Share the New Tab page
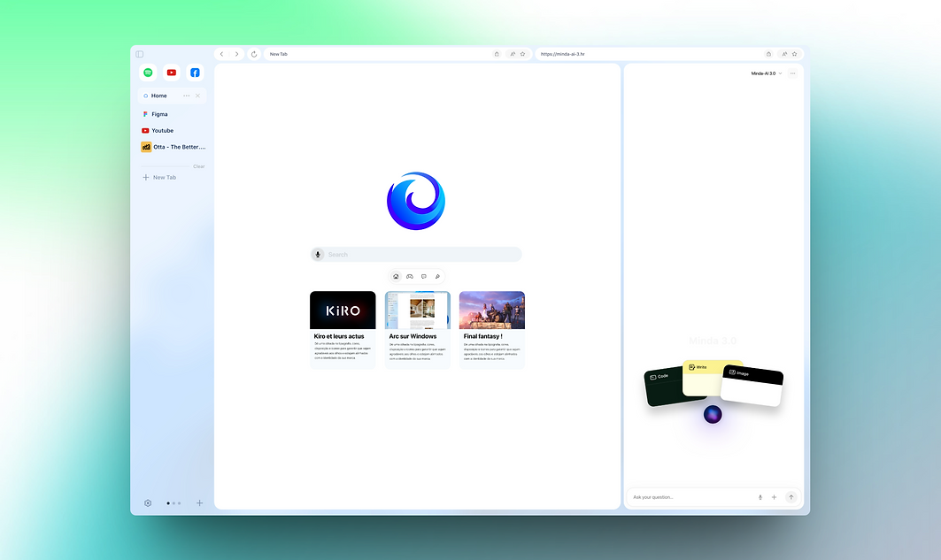This screenshot has height=560, width=941. 497,54
